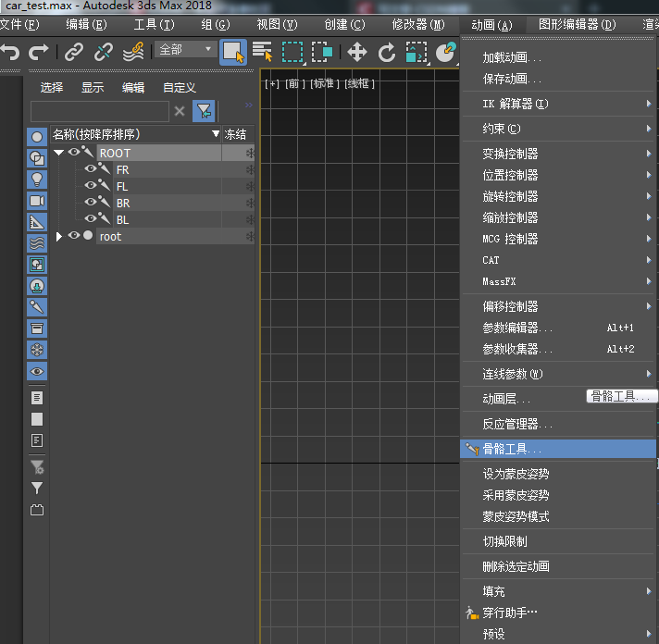Image resolution: width=659 pixels, height=644 pixels.
Task: Hide lowercase root object via eye icon
Action: coord(74,235)
